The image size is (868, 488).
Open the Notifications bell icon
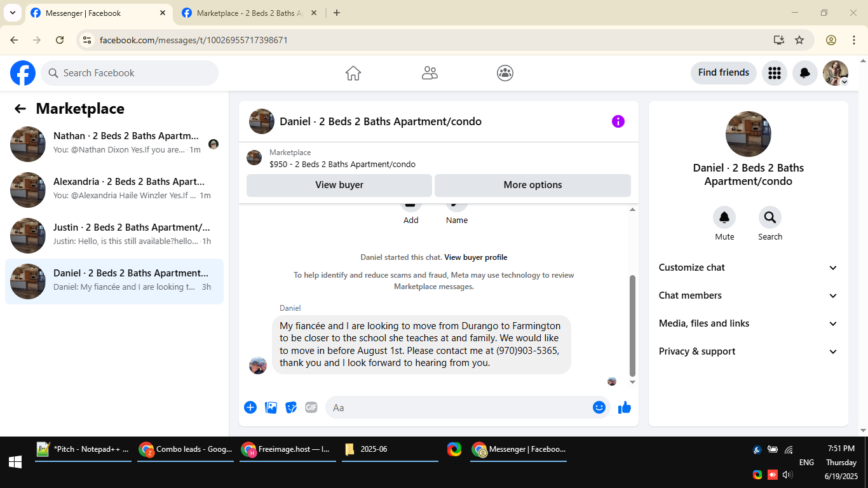(804, 73)
